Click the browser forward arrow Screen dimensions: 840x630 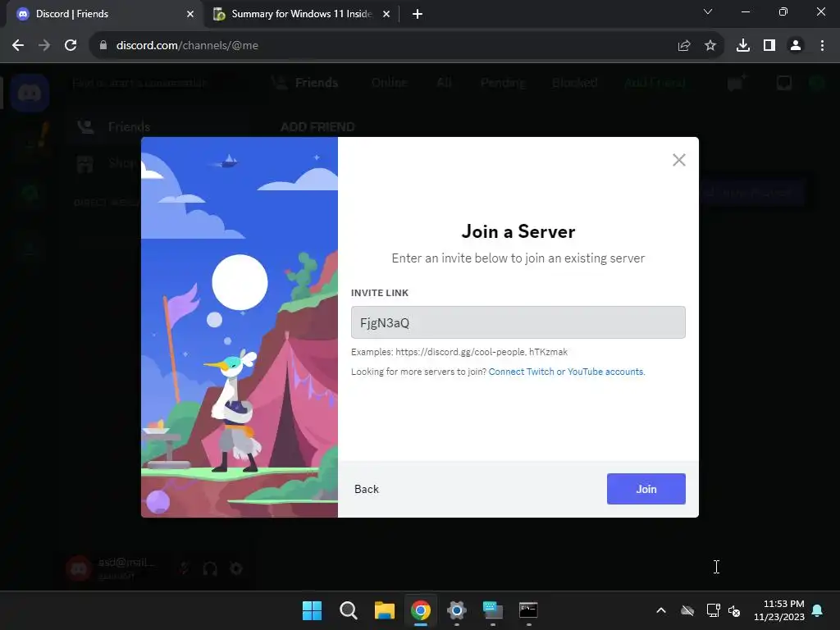[x=44, y=46]
